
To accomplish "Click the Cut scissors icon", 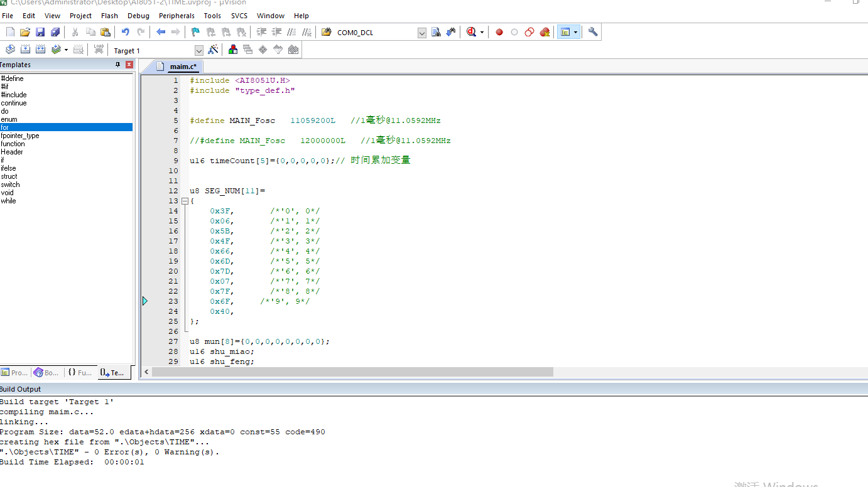I will 75,32.
